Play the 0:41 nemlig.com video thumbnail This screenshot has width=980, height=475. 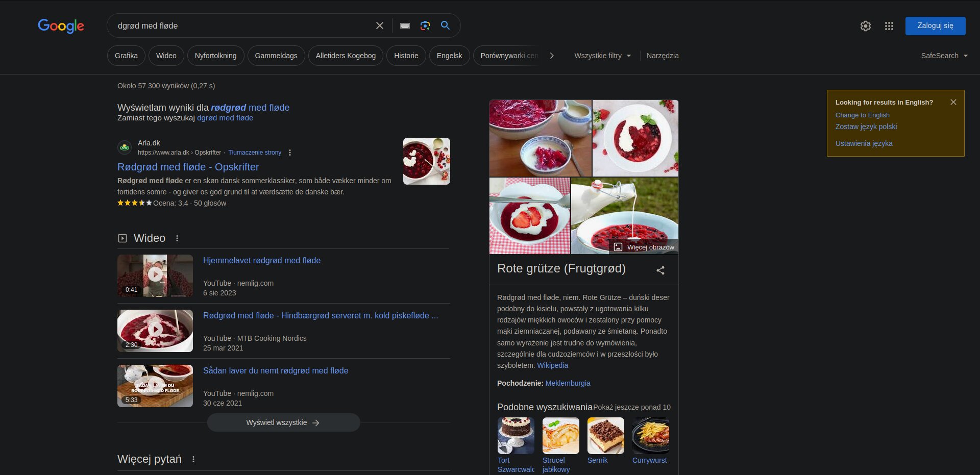click(155, 276)
